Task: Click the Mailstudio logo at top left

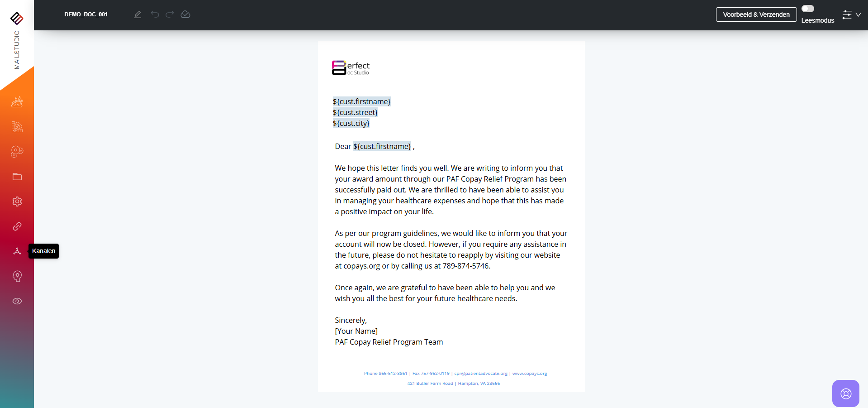Action: click(x=17, y=18)
